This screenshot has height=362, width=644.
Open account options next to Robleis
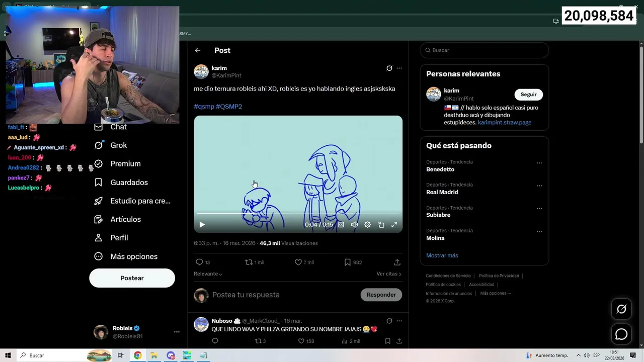(177, 332)
